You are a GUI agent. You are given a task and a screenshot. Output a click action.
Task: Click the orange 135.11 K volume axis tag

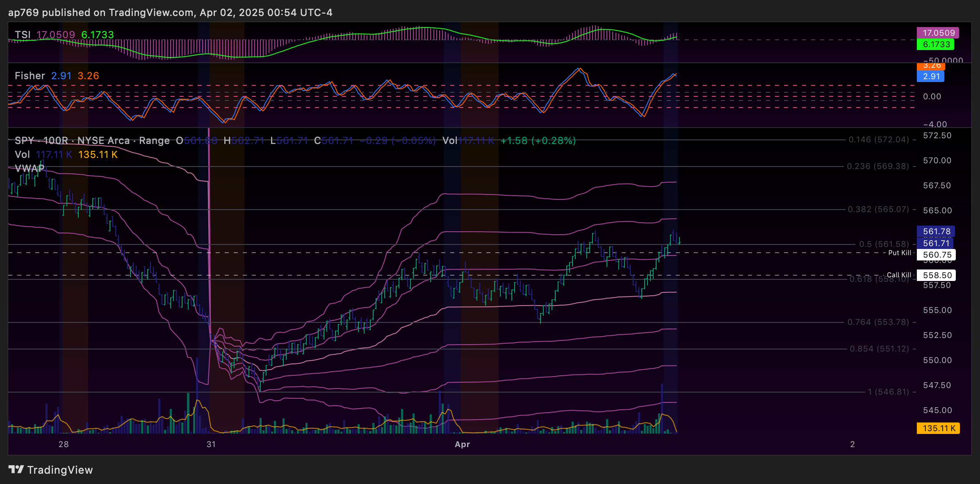point(939,428)
